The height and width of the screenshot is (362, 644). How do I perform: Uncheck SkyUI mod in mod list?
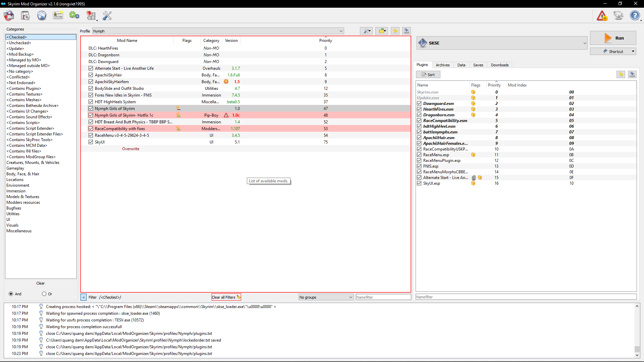(91, 142)
